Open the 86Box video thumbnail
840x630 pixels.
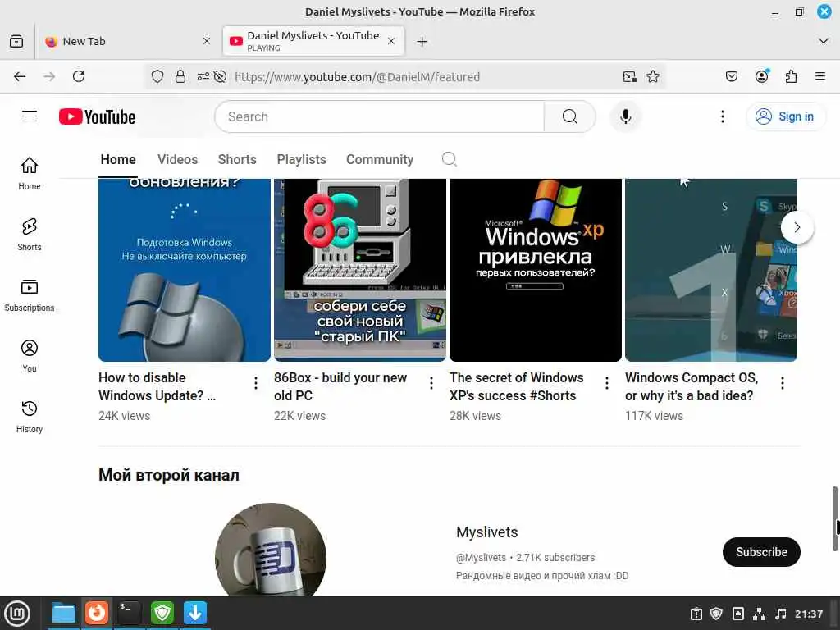tap(359, 270)
